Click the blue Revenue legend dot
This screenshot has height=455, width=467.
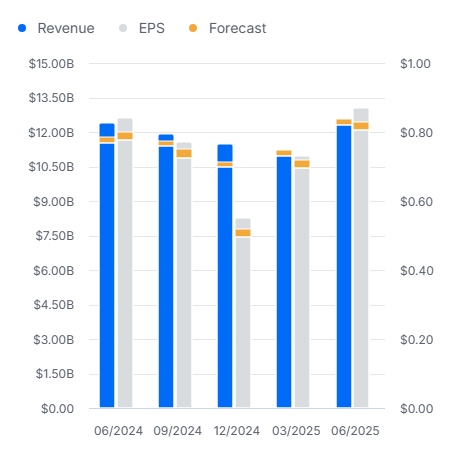(x=22, y=28)
